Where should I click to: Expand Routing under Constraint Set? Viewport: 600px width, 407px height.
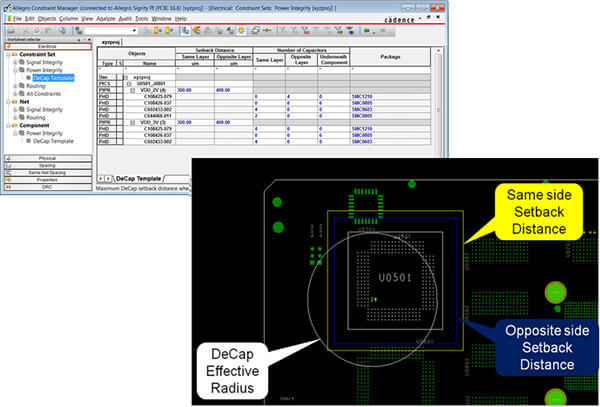[x=15, y=86]
